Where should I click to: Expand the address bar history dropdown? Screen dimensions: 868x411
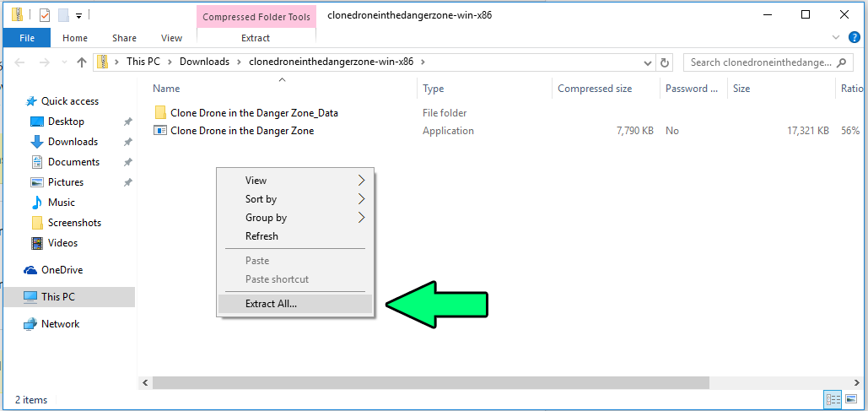pyautogui.click(x=648, y=62)
